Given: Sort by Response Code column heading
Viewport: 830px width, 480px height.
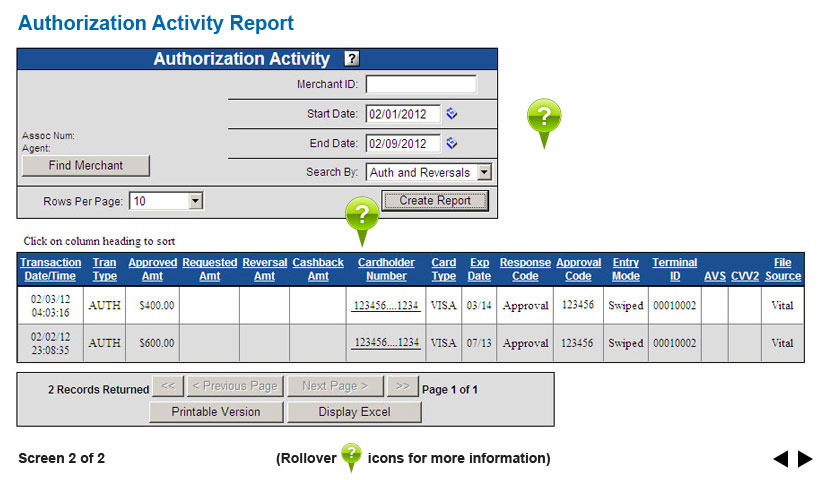Looking at the screenshot, I should 525,269.
